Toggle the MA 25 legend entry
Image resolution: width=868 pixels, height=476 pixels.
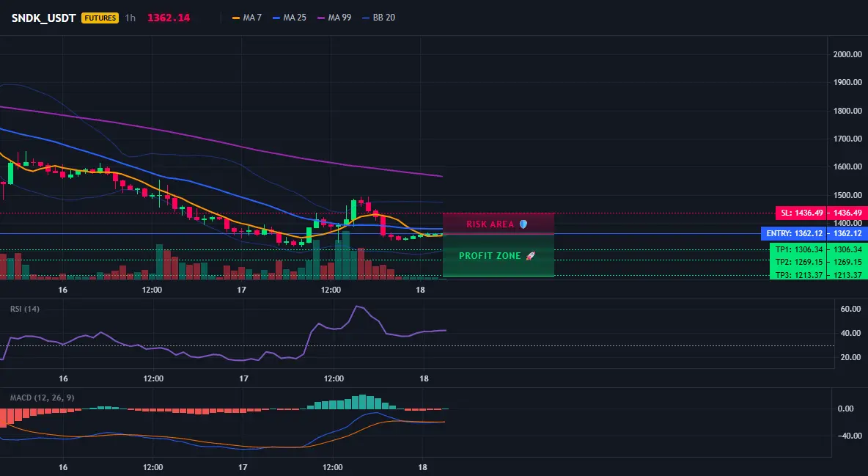tap(290, 18)
